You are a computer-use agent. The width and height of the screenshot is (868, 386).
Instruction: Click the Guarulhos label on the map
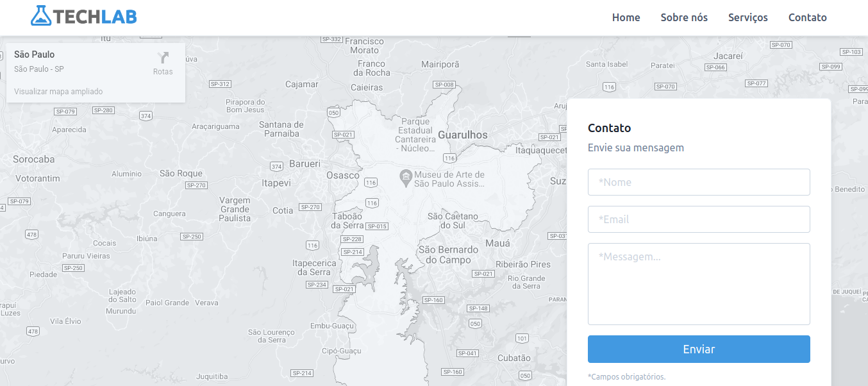click(x=463, y=135)
